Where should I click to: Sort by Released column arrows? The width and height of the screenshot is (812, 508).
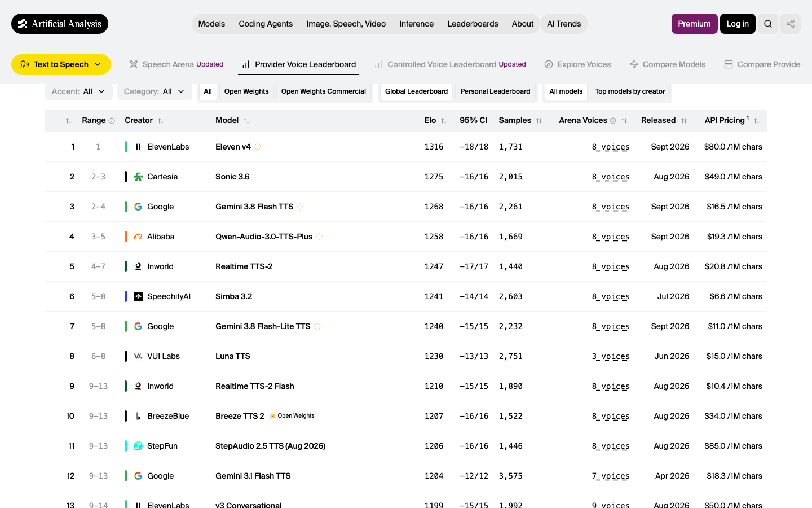coord(684,121)
